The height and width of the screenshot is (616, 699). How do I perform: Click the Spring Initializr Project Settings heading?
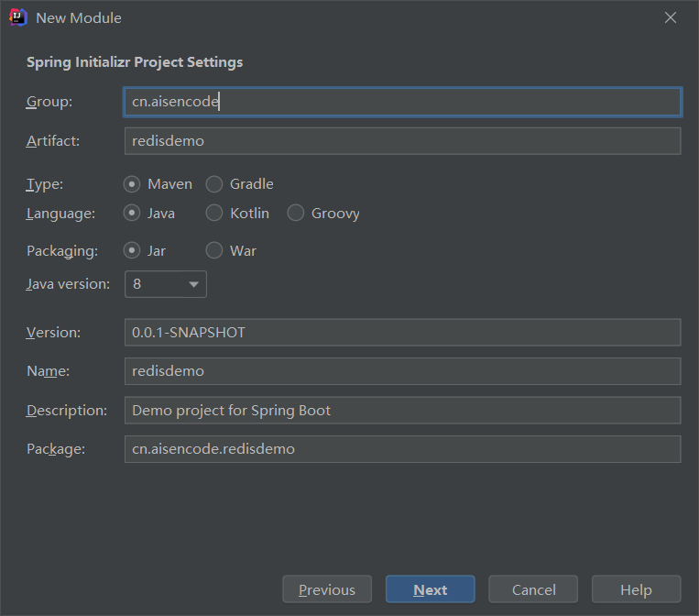point(135,62)
